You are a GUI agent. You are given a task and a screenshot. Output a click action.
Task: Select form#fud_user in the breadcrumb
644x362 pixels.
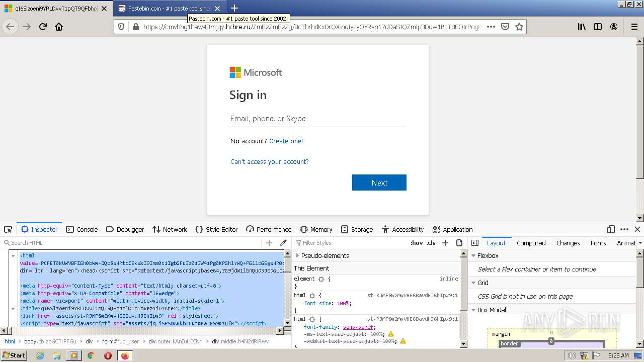coord(120,341)
